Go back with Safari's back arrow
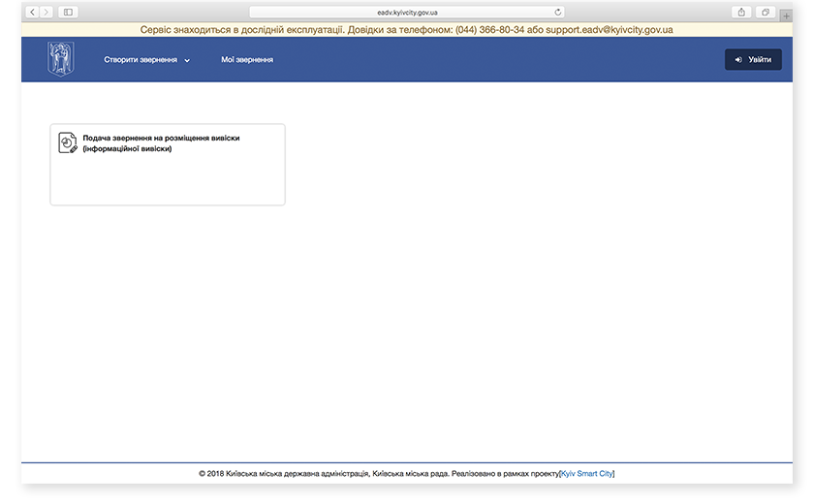The image size is (814, 504). (x=33, y=12)
